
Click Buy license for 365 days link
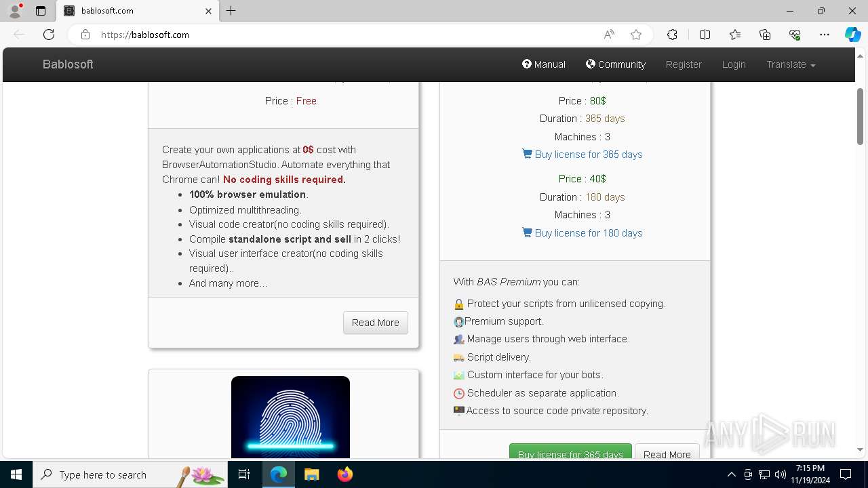click(x=583, y=155)
